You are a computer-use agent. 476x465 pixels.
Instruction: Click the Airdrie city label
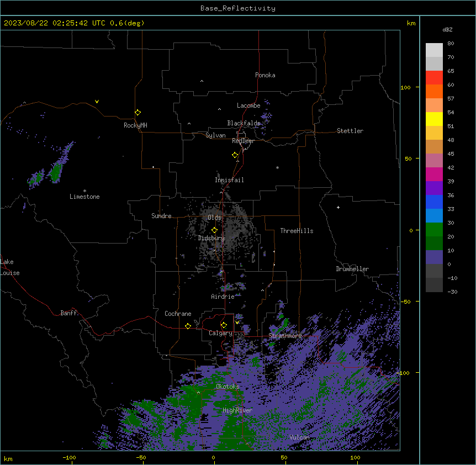pos(223,297)
